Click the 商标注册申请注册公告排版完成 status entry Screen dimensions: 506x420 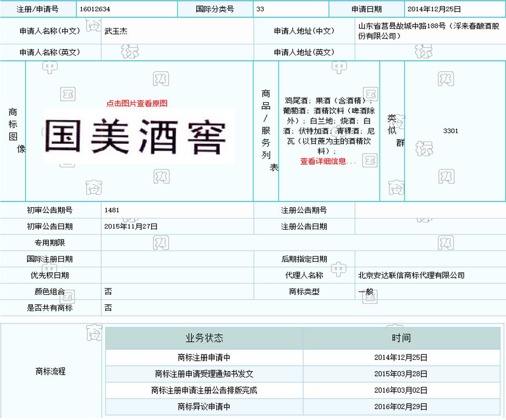204,390
